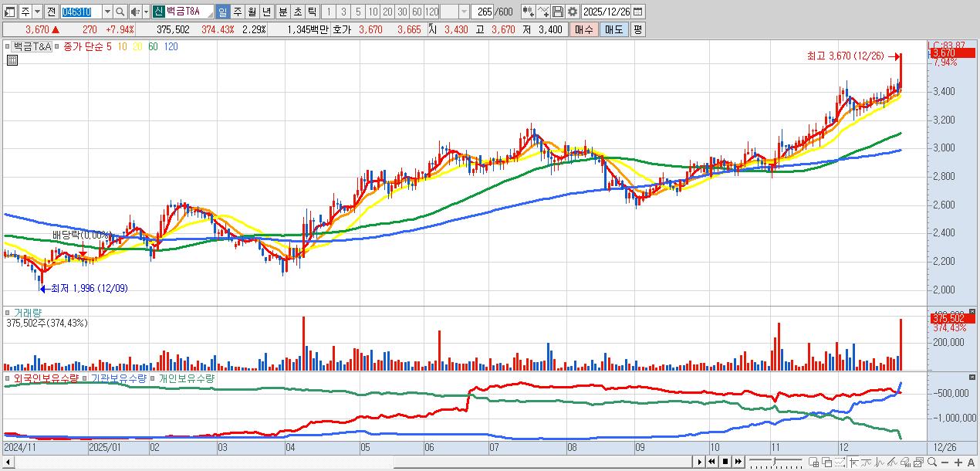Click the add line indicator icon
This screenshot has width=980, height=471.
coord(543,12)
